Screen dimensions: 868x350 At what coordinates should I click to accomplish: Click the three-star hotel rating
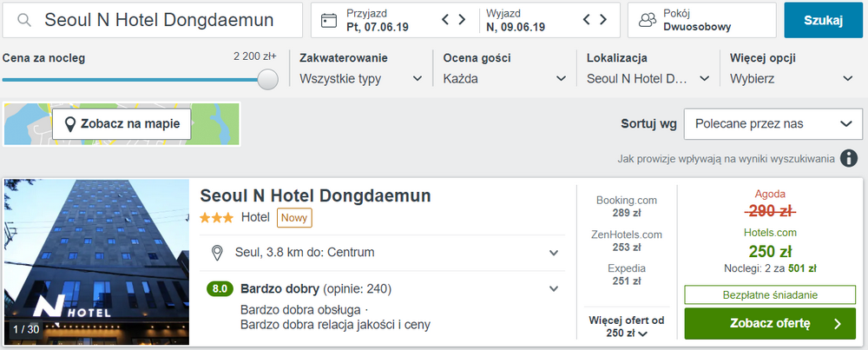pyautogui.click(x=216, y=218)
